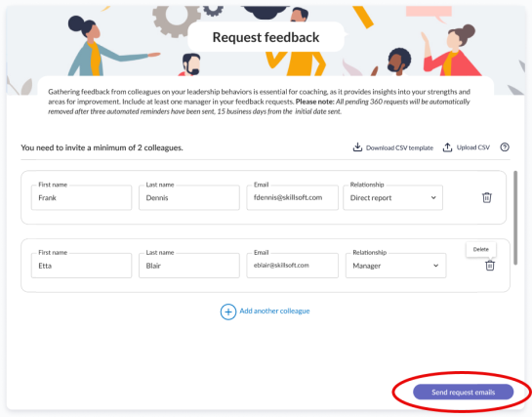Click Download CSV template text
The width and height of the screenshot is (532, 417).
pos(399,147)
